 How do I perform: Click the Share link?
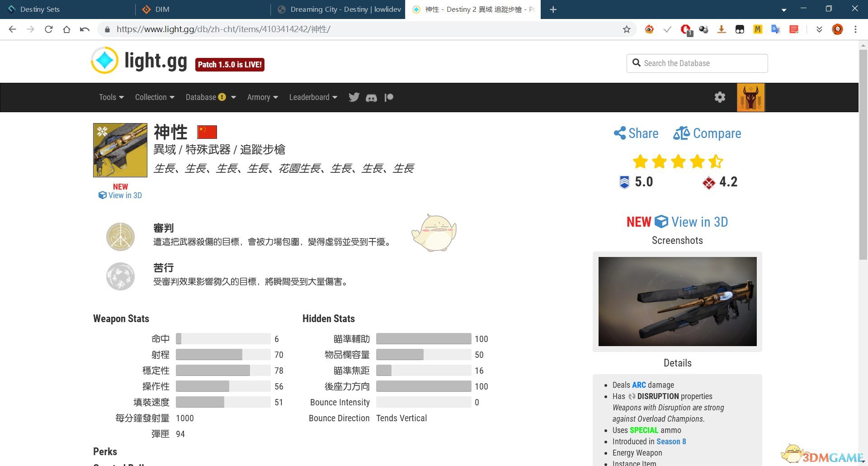click(636, 133)
